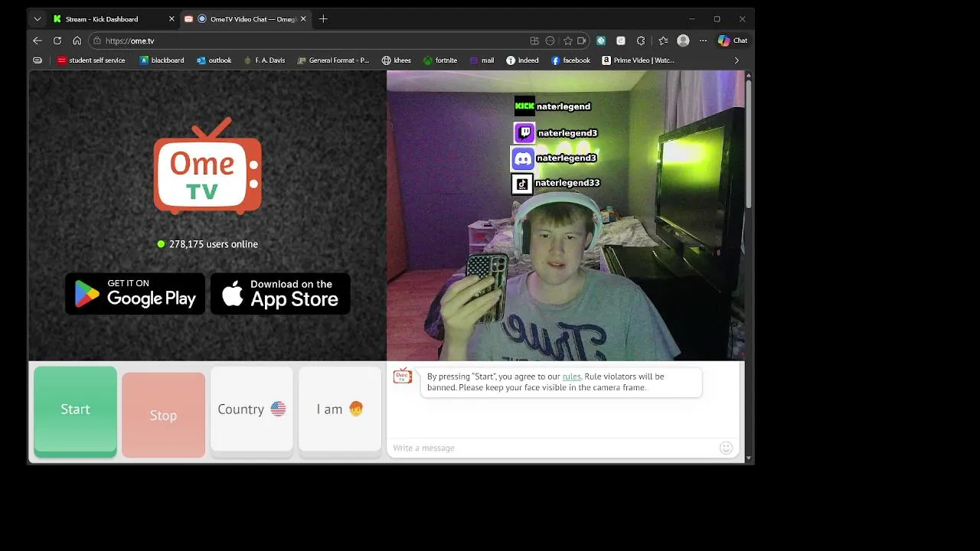Click the Stop button

(x=163, y=415)
